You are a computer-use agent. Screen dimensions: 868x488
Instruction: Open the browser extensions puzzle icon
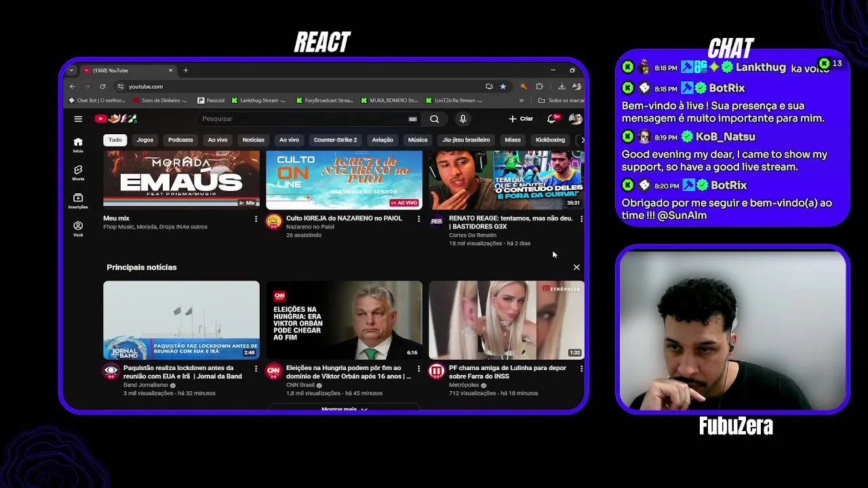click(x=539, y=86)
